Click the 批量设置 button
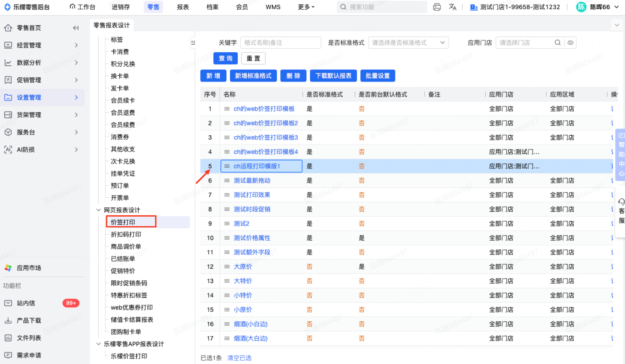 pos(378,76)
